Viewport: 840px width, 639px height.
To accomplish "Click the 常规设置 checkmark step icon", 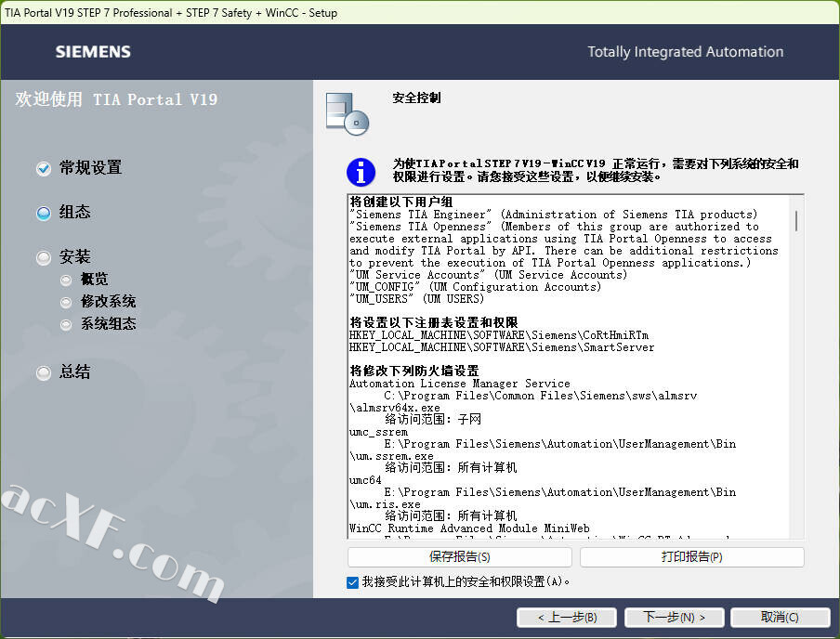I will [44, 168].
